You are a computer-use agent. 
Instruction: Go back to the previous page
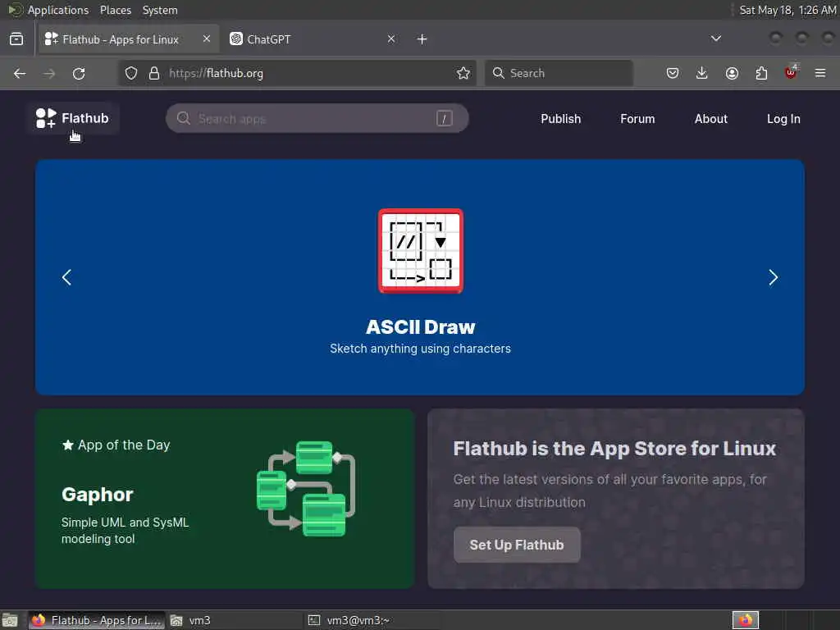20,73
